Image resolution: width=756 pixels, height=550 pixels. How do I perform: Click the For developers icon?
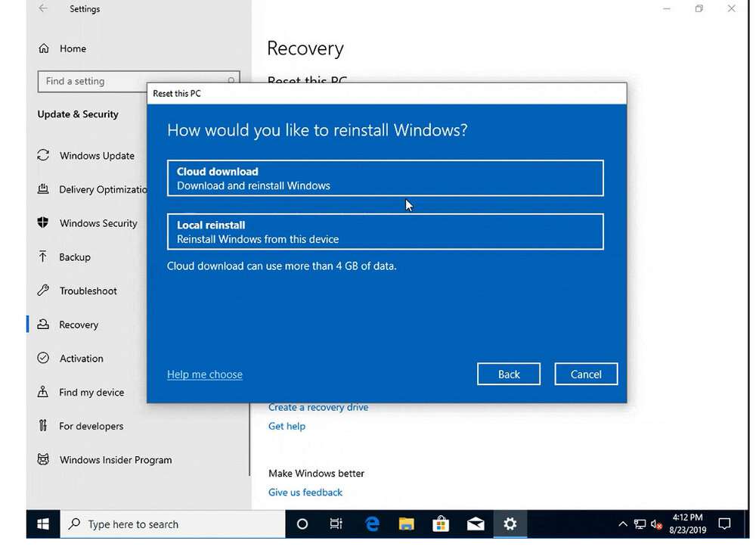(x=43, y=426)
